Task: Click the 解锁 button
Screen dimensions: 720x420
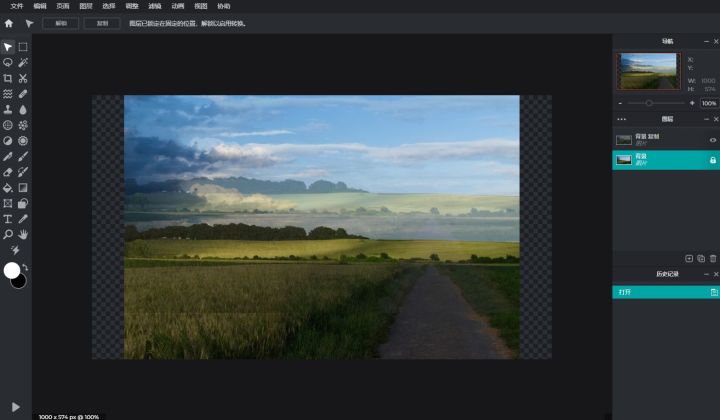Action: 61,23
